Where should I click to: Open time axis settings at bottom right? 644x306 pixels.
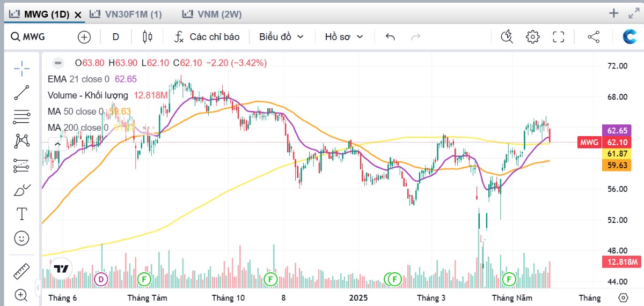click(623, 297)
